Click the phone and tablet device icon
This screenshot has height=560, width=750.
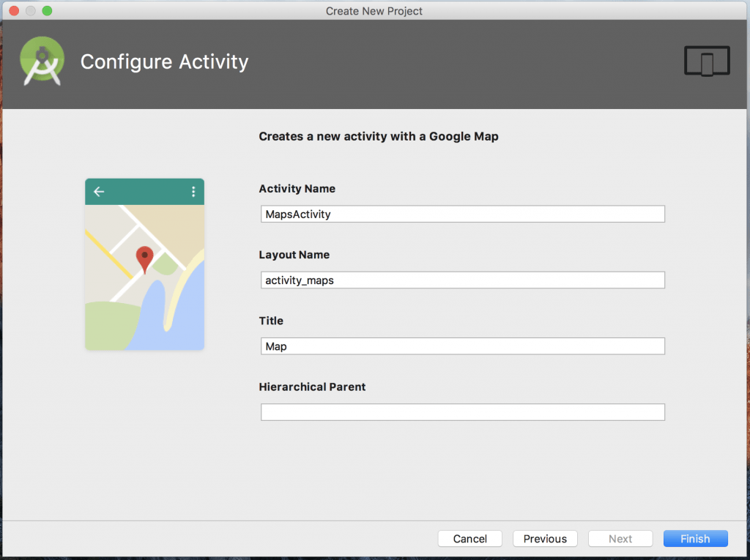point(707,61)
